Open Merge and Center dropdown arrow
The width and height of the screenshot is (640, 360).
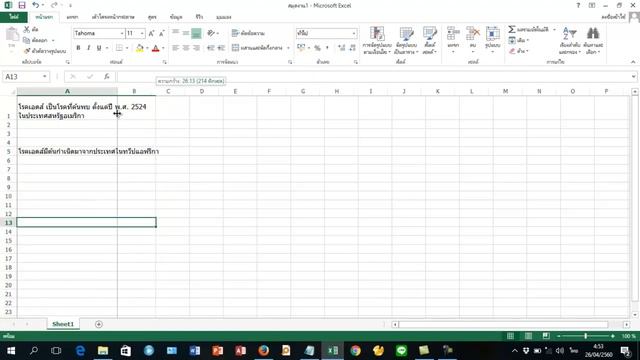(x=288, y=48)
